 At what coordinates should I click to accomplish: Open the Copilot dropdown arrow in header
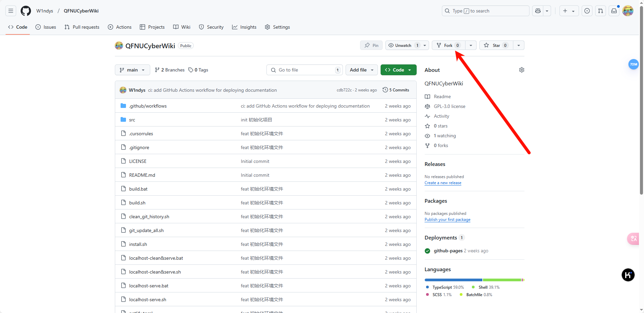(547, 11)
